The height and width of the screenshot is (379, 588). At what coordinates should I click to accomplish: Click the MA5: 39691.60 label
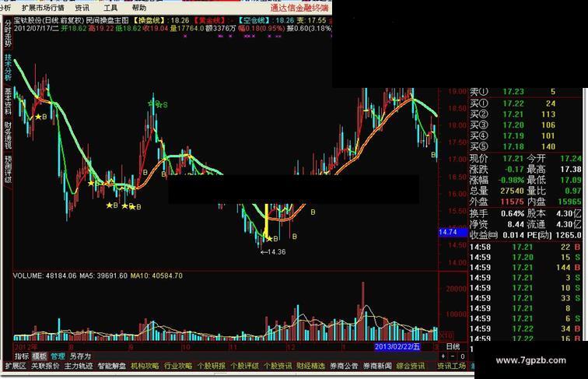tap(103, 275)
